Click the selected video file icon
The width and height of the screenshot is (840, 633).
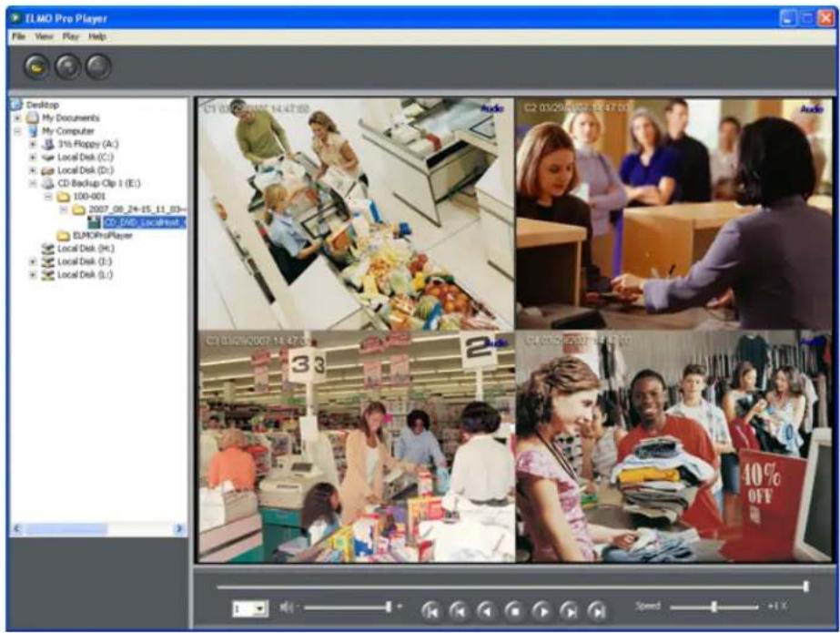point(95,222)
